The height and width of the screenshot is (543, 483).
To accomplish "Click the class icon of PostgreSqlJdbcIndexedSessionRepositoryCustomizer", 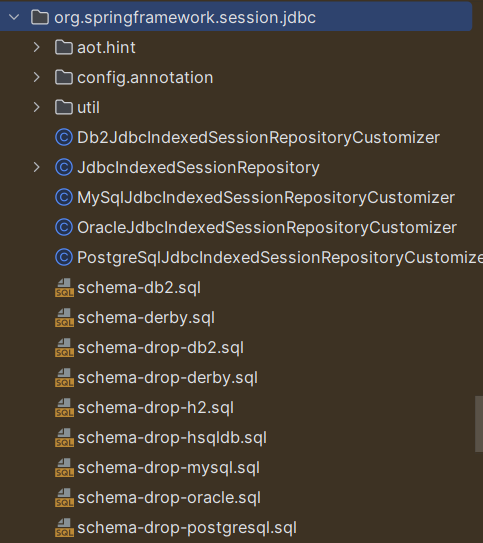I will click(64, 258).
